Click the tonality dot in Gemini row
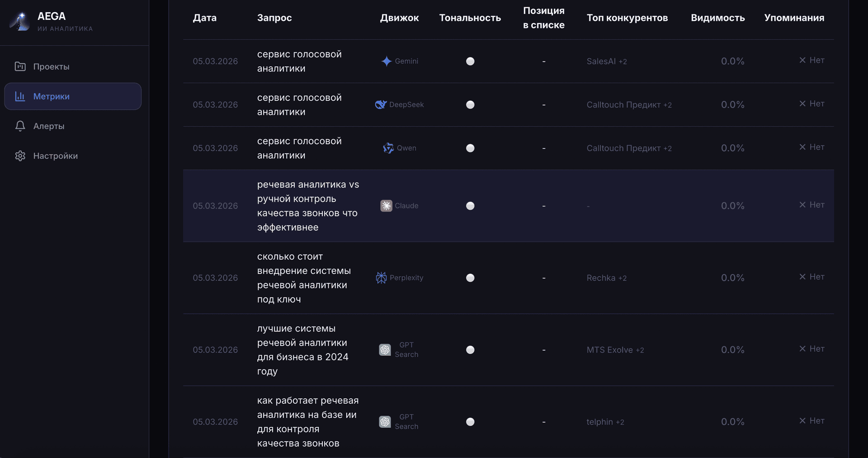Screen dimensions: 868x458 click(x=470, y=61)
